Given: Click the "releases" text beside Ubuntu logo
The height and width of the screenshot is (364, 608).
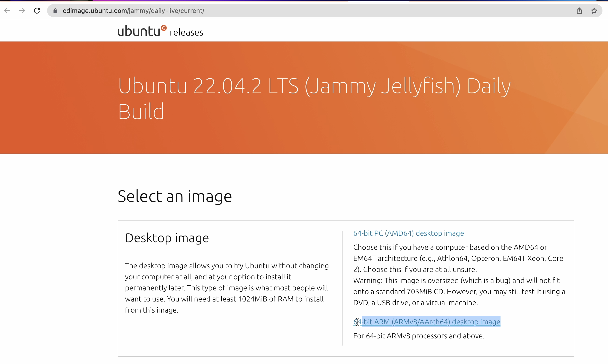Looking at the screenshot, I should [186, 32].
